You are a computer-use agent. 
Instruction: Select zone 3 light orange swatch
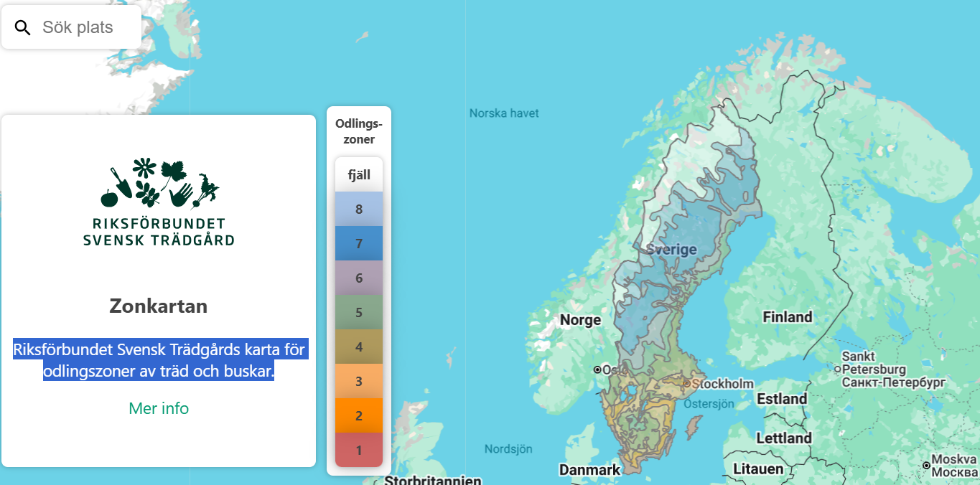click(x=359, y=381)
